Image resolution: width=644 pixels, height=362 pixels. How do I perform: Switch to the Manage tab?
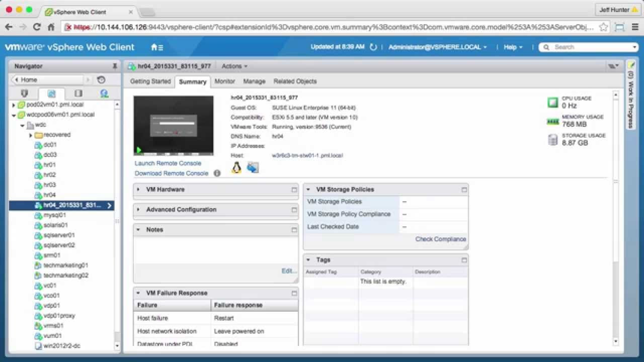coord(254,81)
